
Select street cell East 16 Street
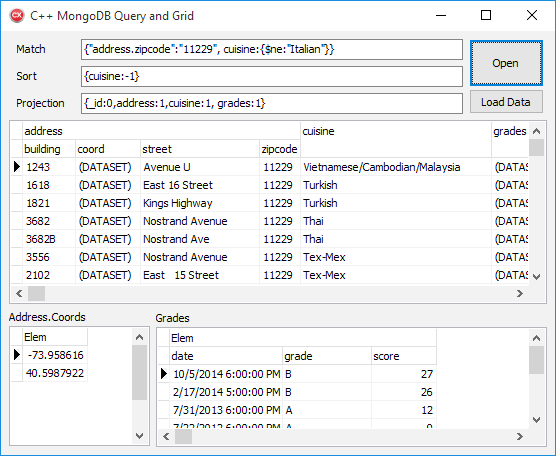pyautogui.click(x=200, y=185)
